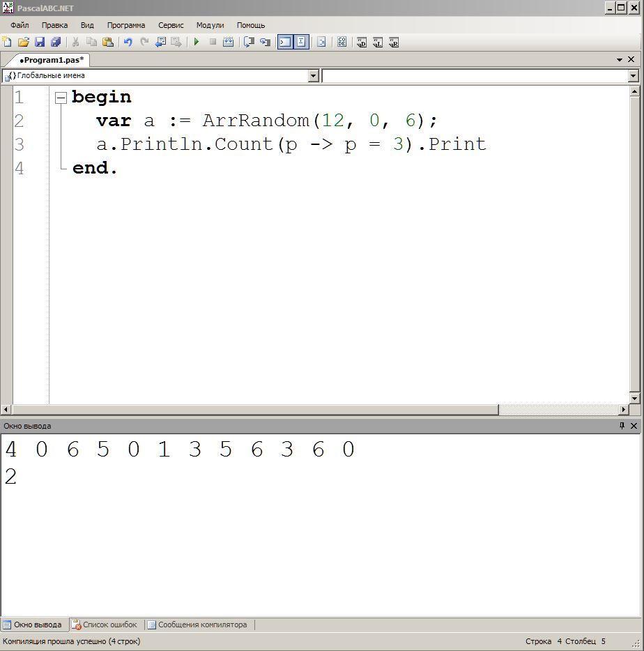The width and height of the screenshot is (644, 651).
Task: Run the program with the green arrow
Action: tap(197, 42)
